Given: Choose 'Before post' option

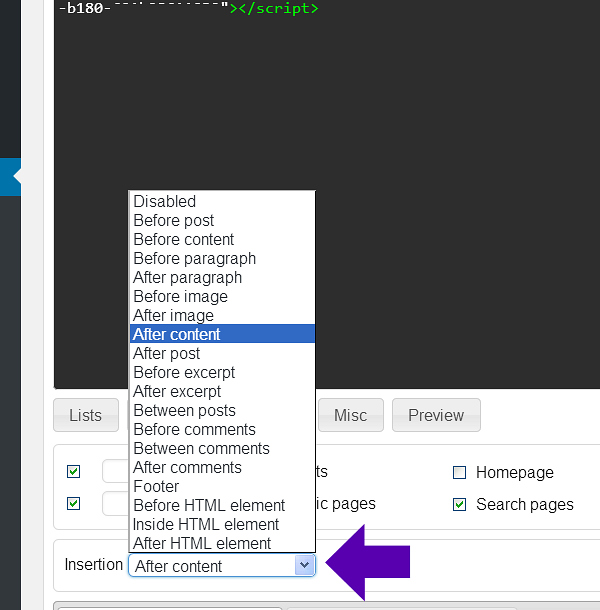Looking at the screenshot, I should coord(174,220).
